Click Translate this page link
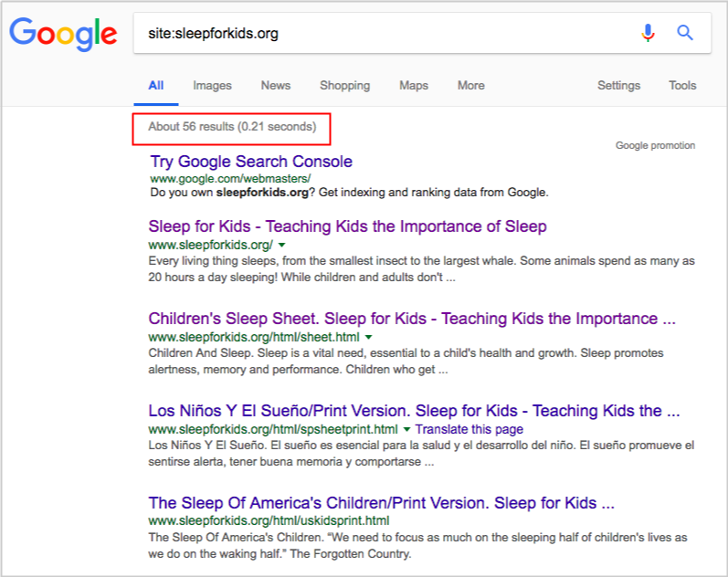The image size is (728, 577). [470, 429]
